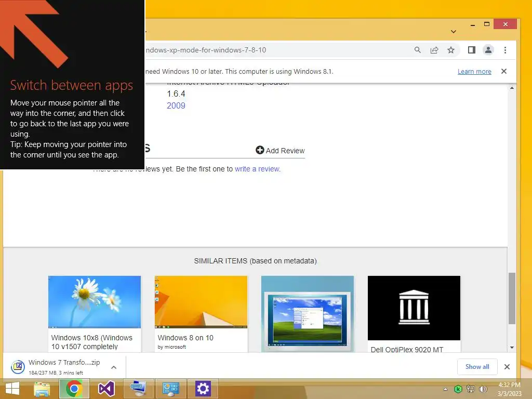The height and width of the screenshot is (399, 532).
Task: Click the Windows 8 on 10 title
Action: (185, 338)
